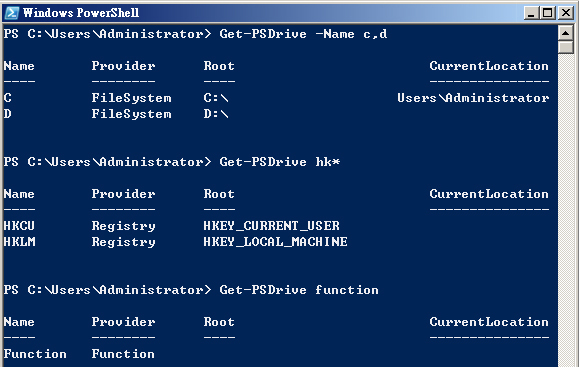Viewport: 579px width, 367px height.
Task: Click the scrollbar up arrow
Action: (x=565, y=34)
